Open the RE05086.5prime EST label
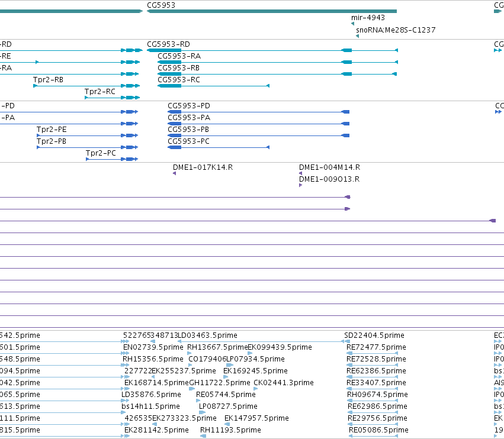 378,430
